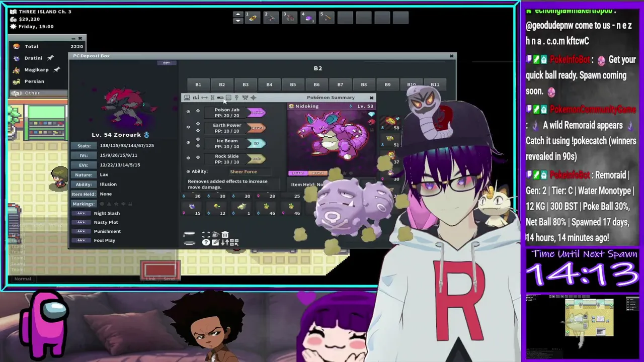Click width arrows icon in Summary toolbar

point(204,98)
